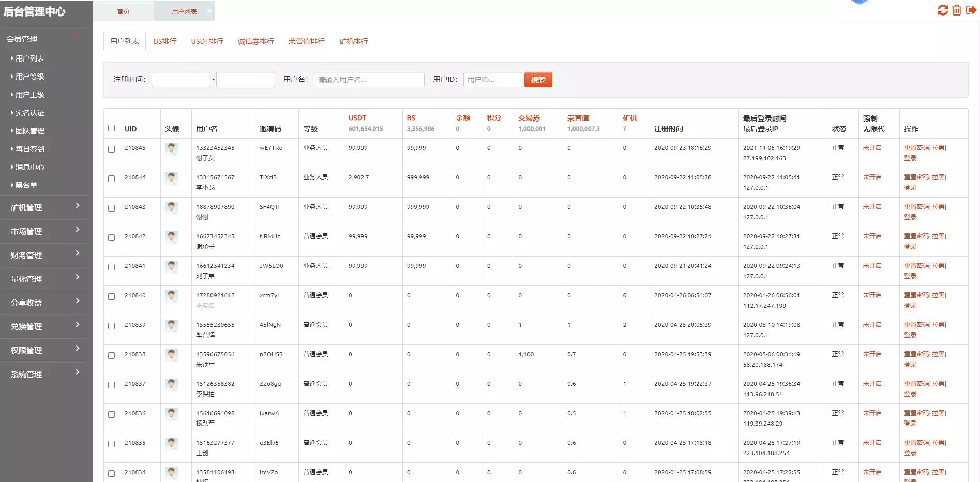Click the logout arrow icon
This screenshot has height=482, width=980.
tap(971, 10)
